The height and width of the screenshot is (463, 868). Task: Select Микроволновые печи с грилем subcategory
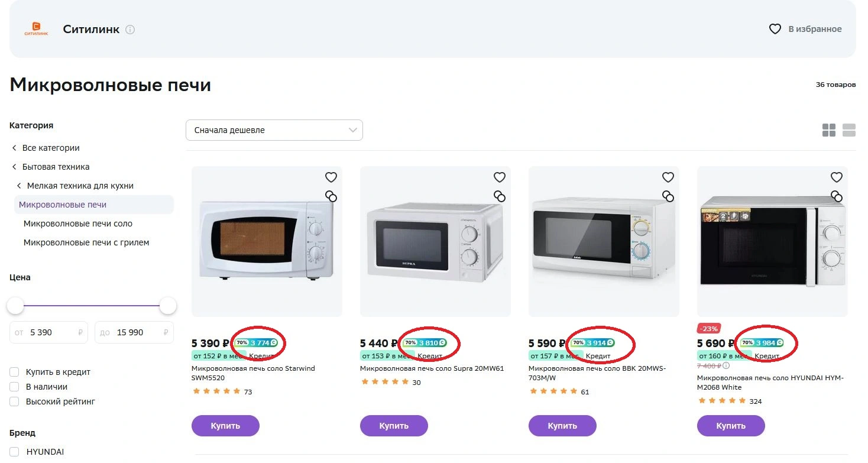point(86,242)
